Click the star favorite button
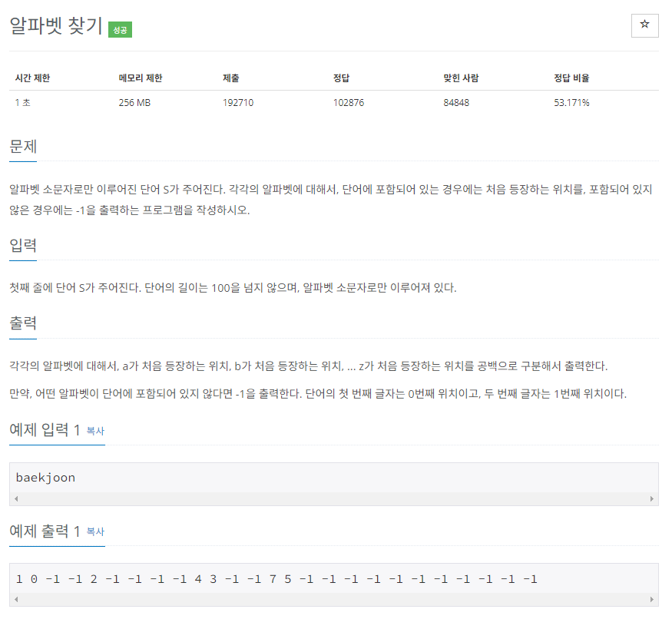Image resolution: width=672 pixels, height=619 pixels. pos(644,25)
